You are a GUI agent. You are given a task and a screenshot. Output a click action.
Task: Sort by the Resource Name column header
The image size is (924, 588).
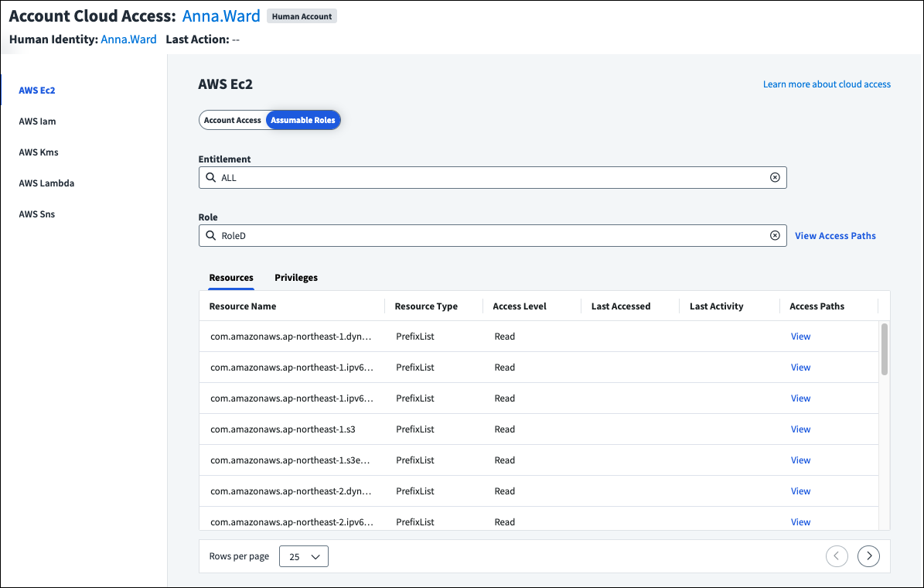coord(243,306)
